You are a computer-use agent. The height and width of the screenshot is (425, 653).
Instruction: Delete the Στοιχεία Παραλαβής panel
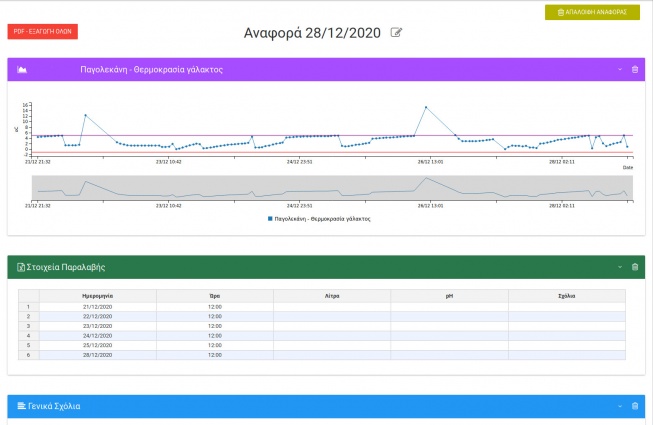634,267
